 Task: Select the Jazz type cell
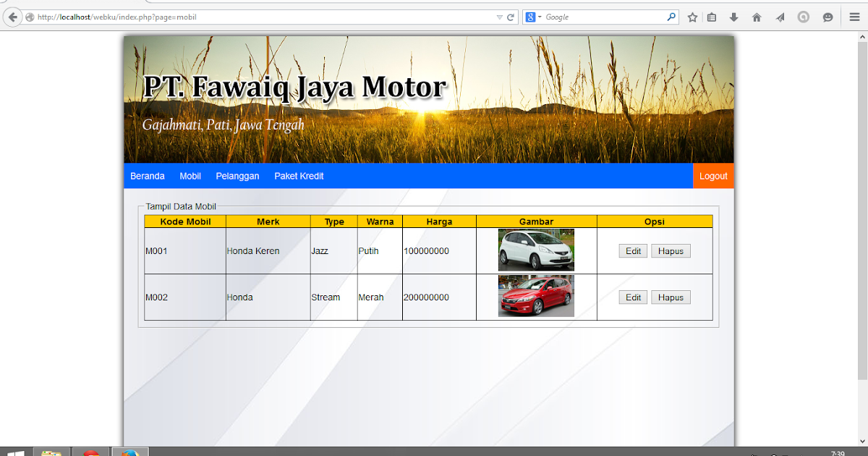pos(334,251)
